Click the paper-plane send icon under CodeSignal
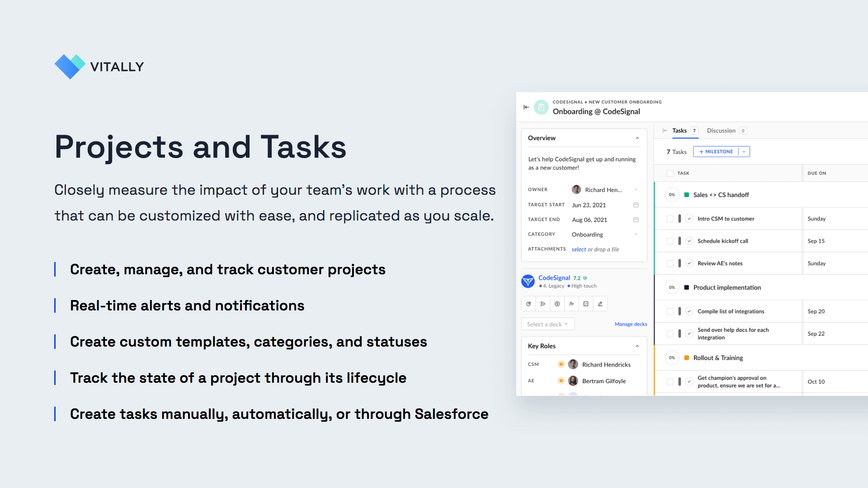Viewport: 868px width, 488px height. click(543, 304)
